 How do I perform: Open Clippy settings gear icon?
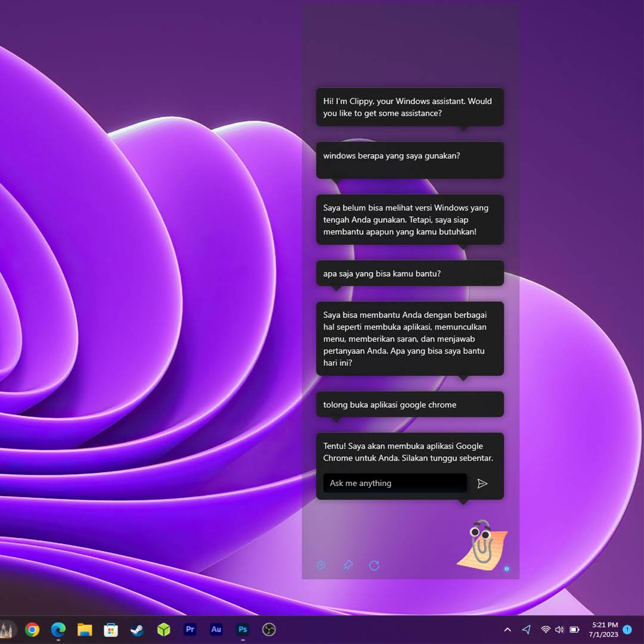coord(321,565)
